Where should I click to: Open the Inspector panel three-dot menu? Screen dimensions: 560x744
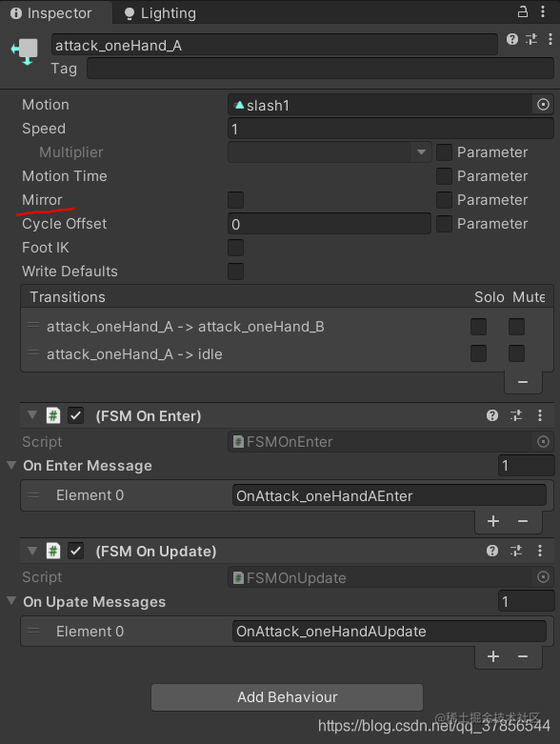point(543,11)
